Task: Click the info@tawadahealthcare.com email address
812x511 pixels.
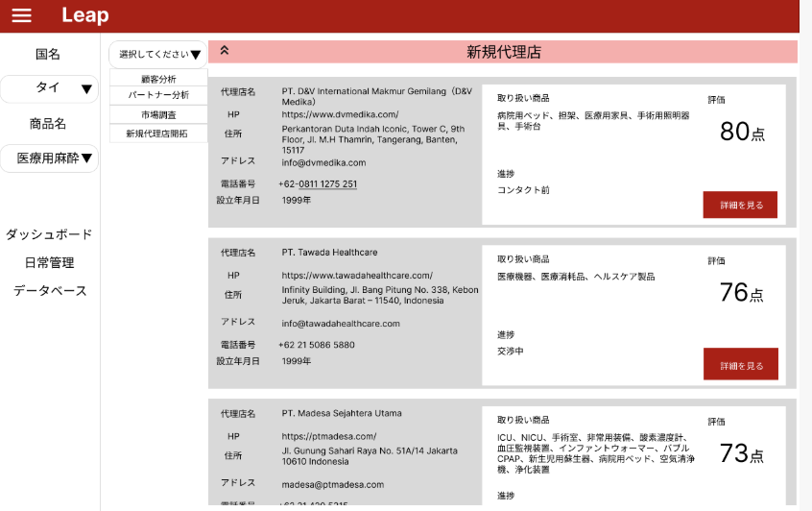Action: click(x=341, y=324)
